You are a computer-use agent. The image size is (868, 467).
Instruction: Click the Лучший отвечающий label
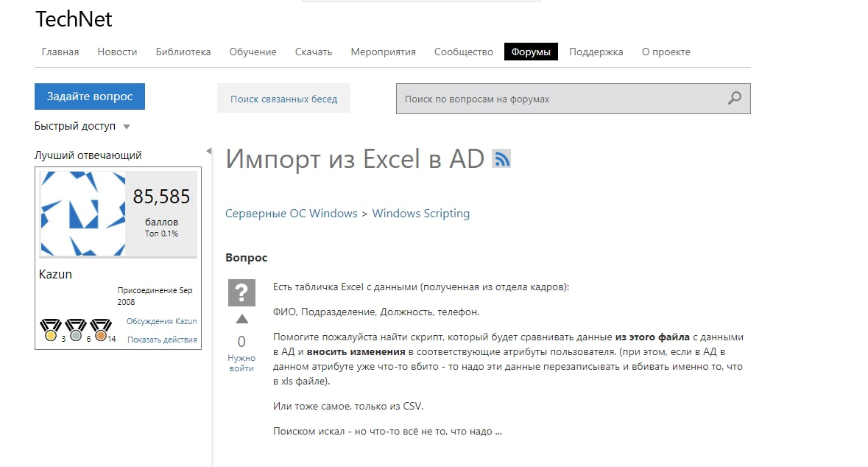click(88, 155)
